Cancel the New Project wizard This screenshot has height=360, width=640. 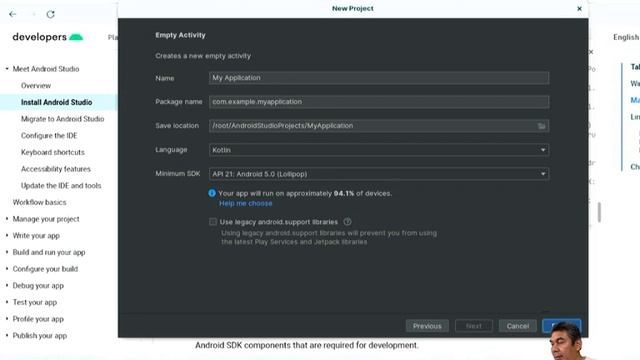518,326
